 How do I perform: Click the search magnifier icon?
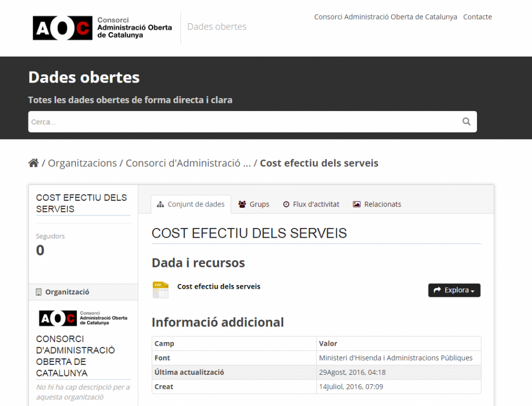pyautogui.click(x=466, y=121)
